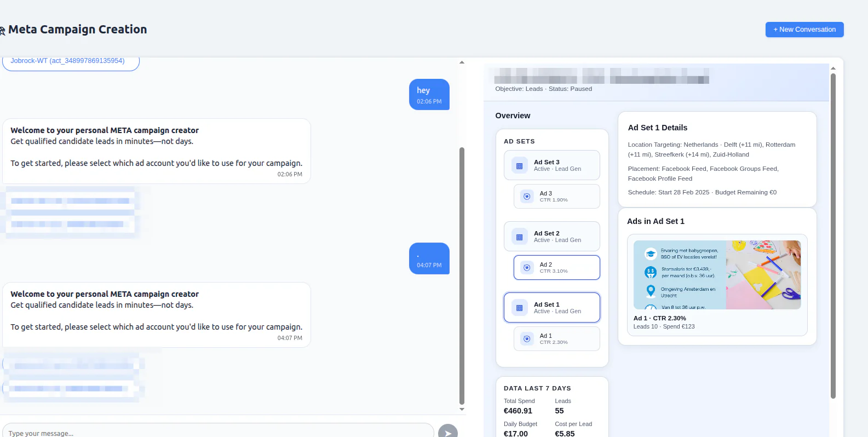868x437 pixels.
Task: Open Ad Set 2 card
Action: point(551,237)
